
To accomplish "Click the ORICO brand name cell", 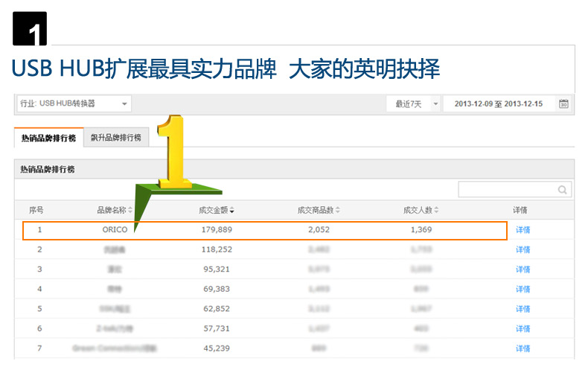I will [115, 229].
